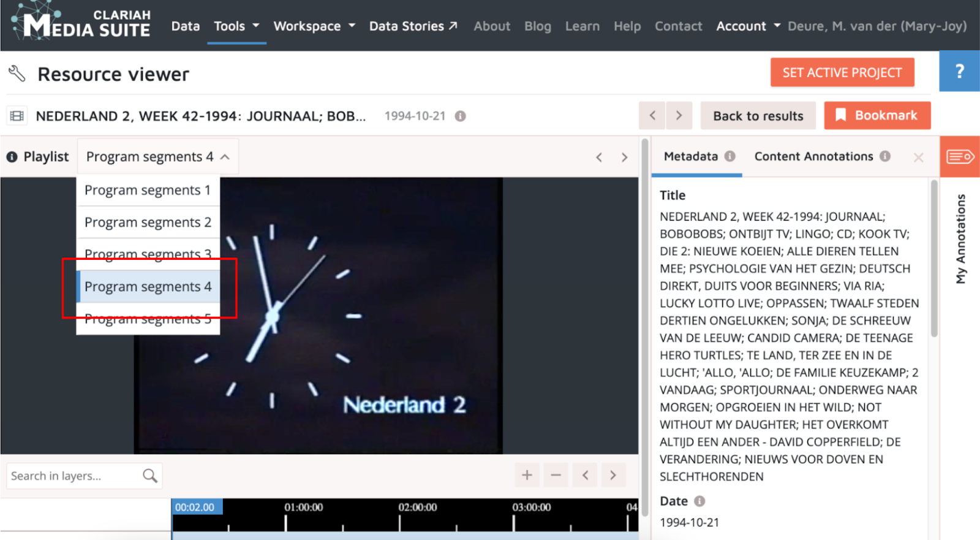Go to next resource with right arrow
The image size is (980, 540).
pos(679,115)
